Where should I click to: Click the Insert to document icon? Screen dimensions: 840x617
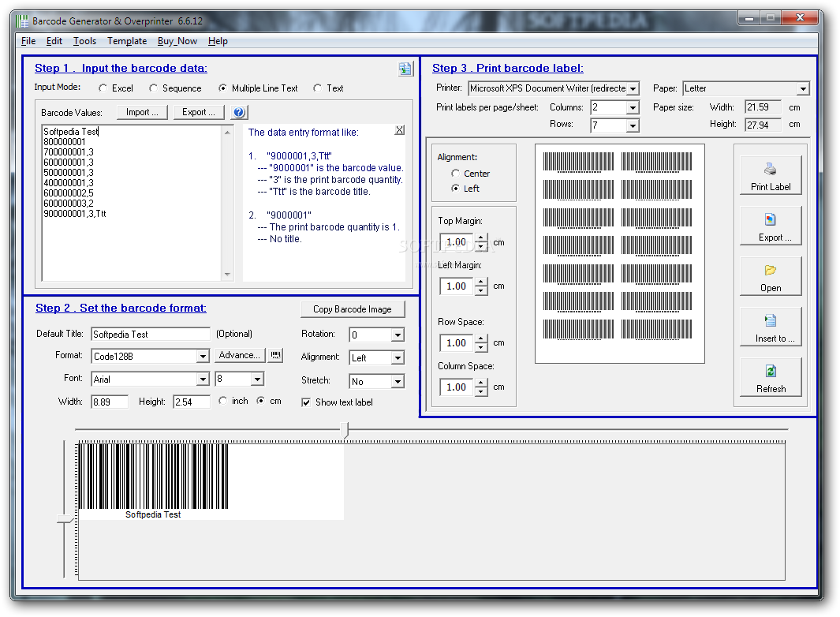click(x=771, y=320)
